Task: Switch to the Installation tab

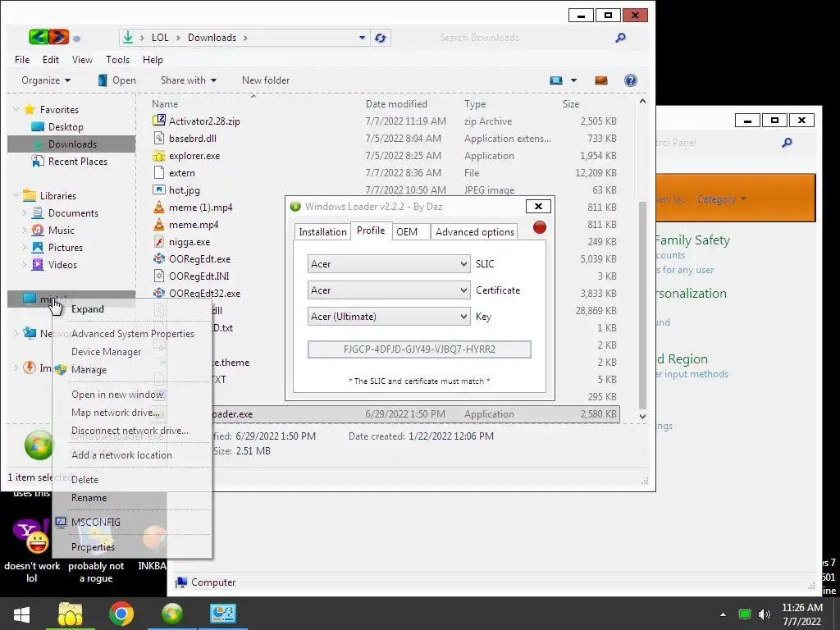Action: point(322,232)
